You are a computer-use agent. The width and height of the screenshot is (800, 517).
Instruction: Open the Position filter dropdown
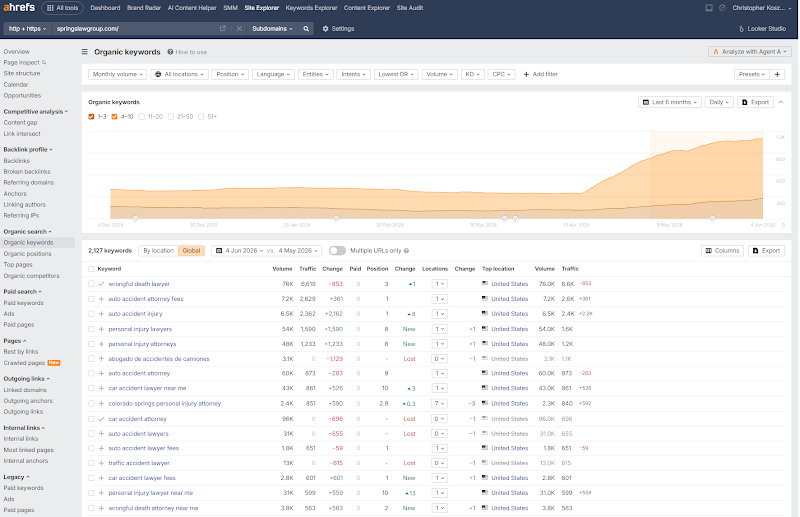[230, 75]
